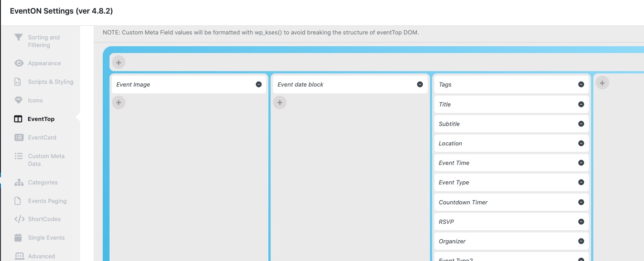Remove the Countdown Timer field minus icon
Viewport: 644px width, 261px height.
click(x=581, y=202)
